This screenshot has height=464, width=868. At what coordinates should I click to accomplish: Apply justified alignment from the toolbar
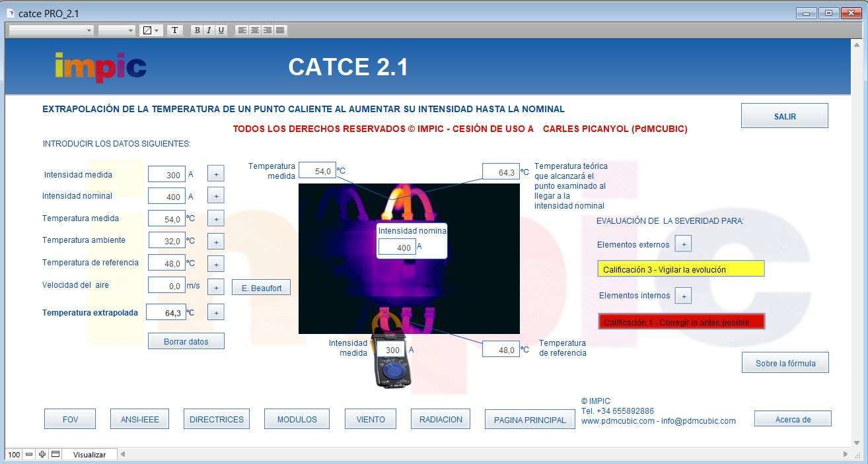pyautogui.click(x=279, y=30)
